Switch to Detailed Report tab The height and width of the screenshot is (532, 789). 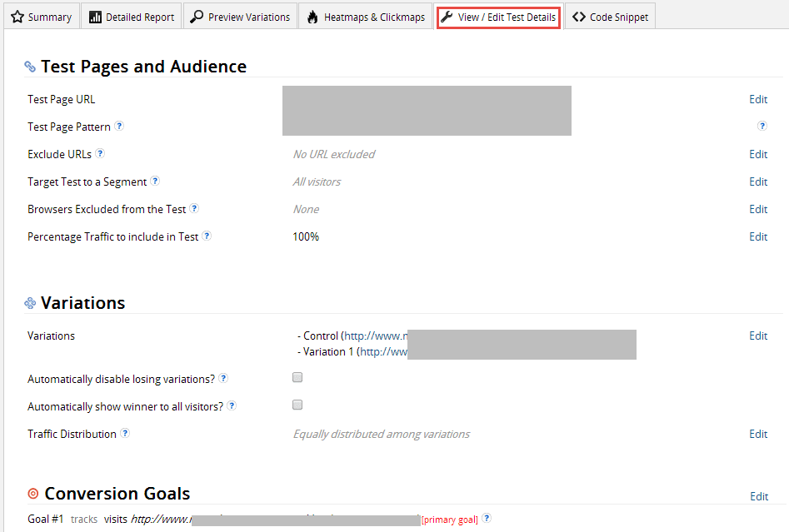pos(132,17)
